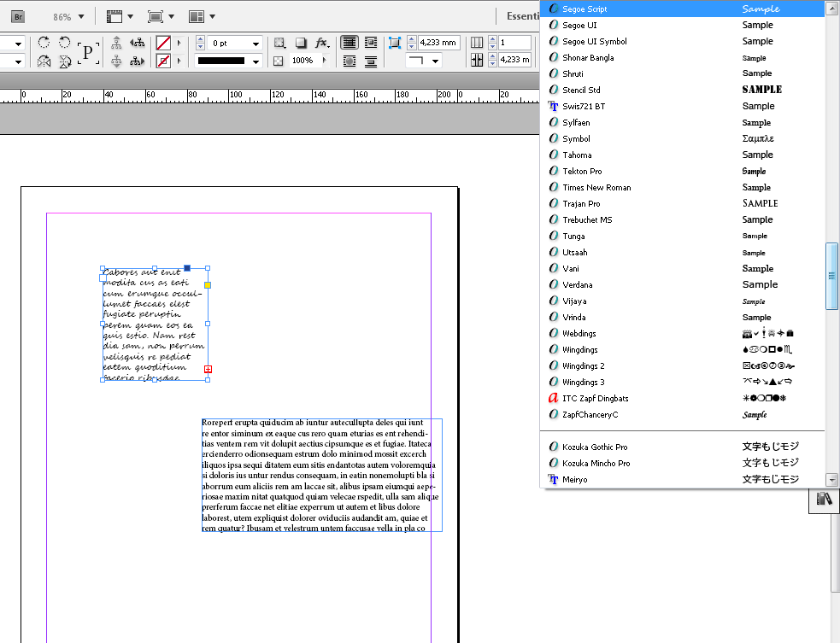This screenshot has width=840, height=643.
Task: Click the yellow live corners square handle
Action: (x=208, y=285)
